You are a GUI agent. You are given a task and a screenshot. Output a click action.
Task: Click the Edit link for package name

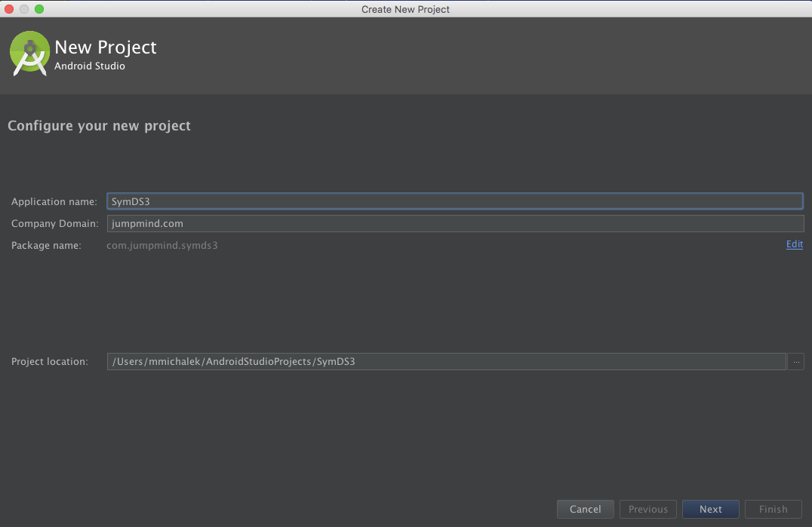pos(794,244)
